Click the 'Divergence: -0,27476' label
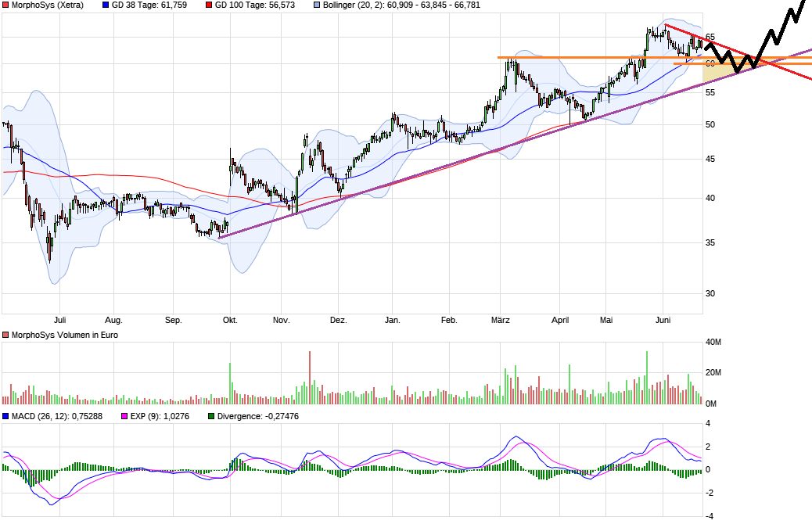Viewport: 812px width, 524px height. pos(258,416)
